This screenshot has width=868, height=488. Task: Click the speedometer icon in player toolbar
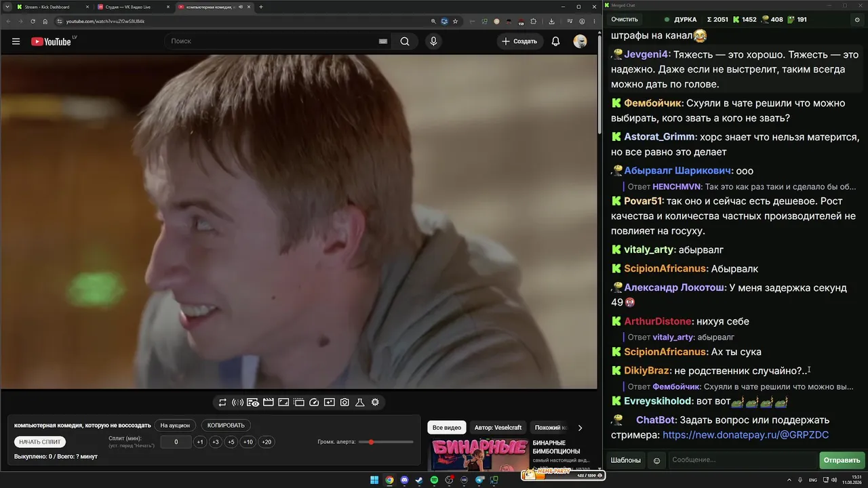314,403
